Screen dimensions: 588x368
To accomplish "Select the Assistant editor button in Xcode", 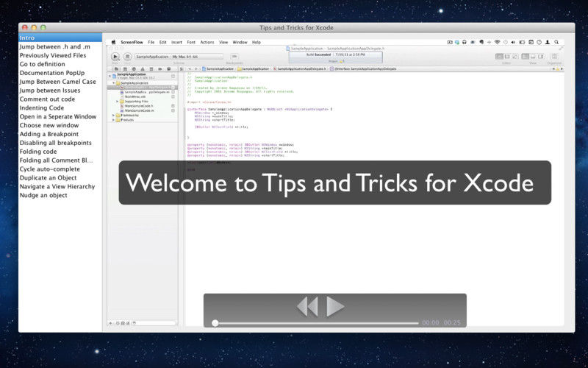I will point(507,57).
